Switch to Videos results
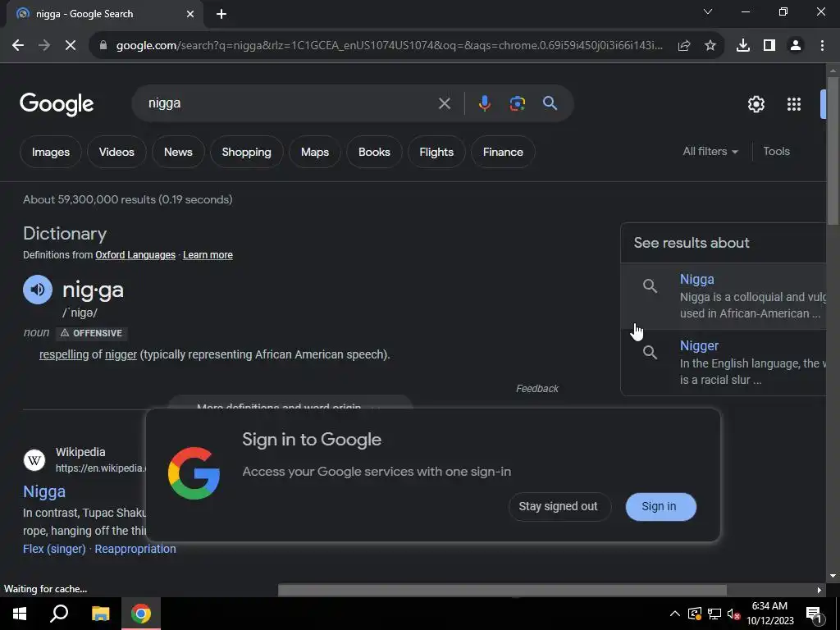This screenshot has height=630, width=840. click(116, 152)
